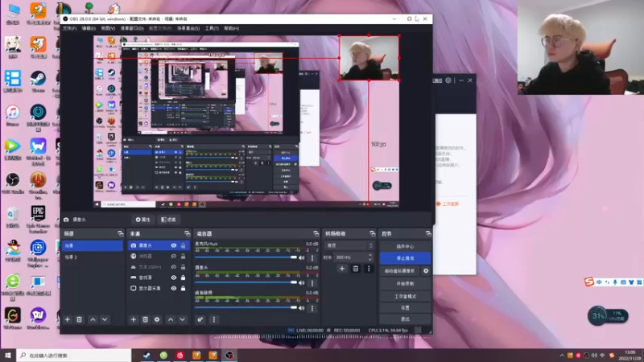Click the OBS Studio desktop shortcut
The width and height of the screenshot is (644, 362).
[13, 183]
